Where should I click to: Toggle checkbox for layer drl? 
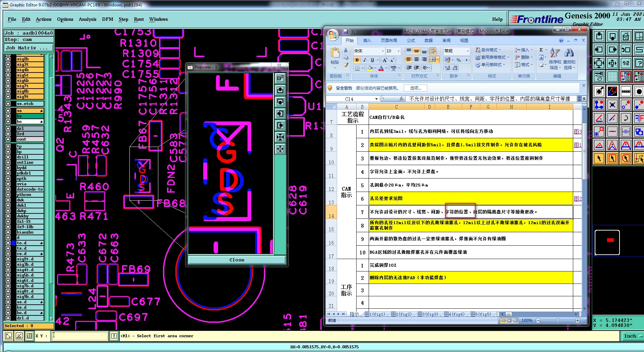point(8,129)
